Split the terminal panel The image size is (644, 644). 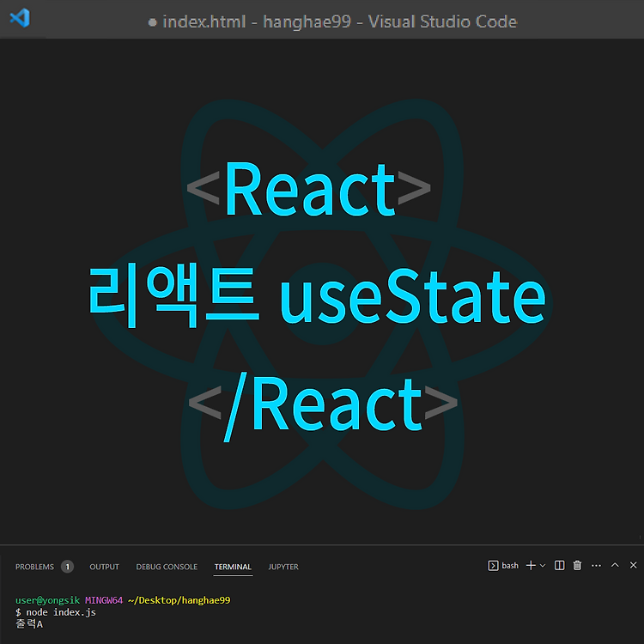coord(559,566)
